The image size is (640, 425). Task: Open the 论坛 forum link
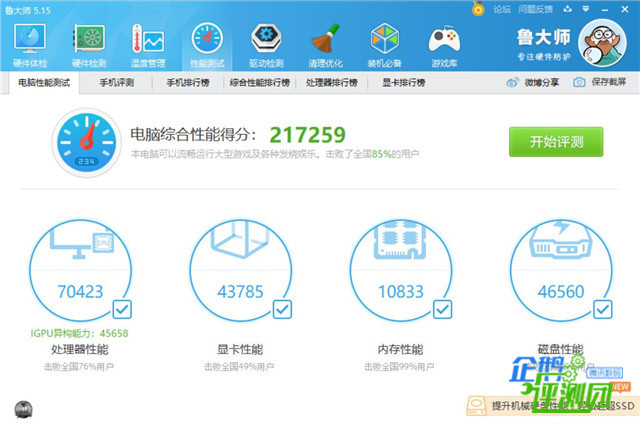point(502,9)
